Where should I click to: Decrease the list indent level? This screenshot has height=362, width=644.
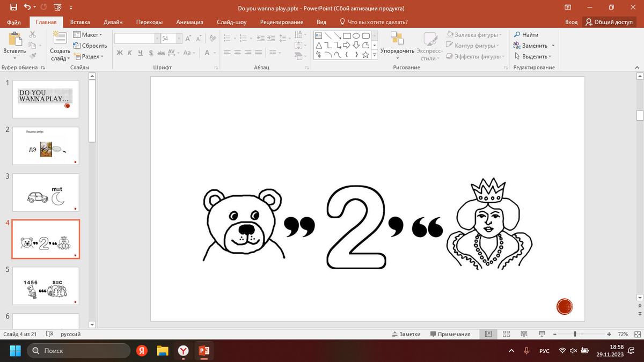click(261, 39)
